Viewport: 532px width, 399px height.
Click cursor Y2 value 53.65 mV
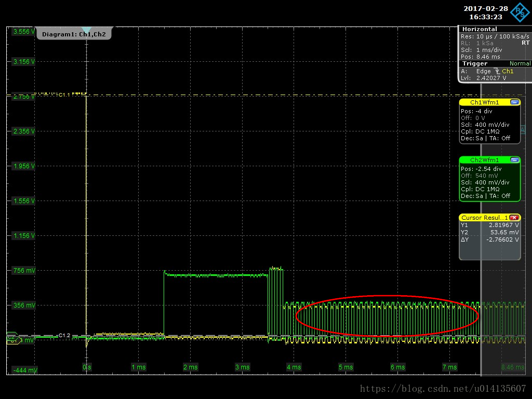pos(504,232)
